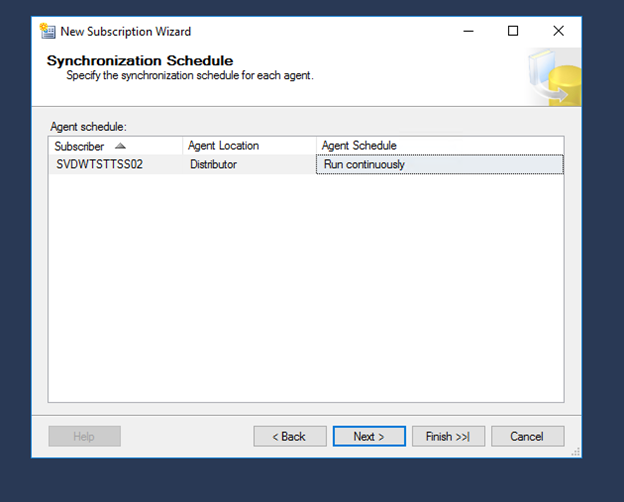Click the greyed-out Help button
The height and width of the screenshot is (502, 624).
[84, 436]
